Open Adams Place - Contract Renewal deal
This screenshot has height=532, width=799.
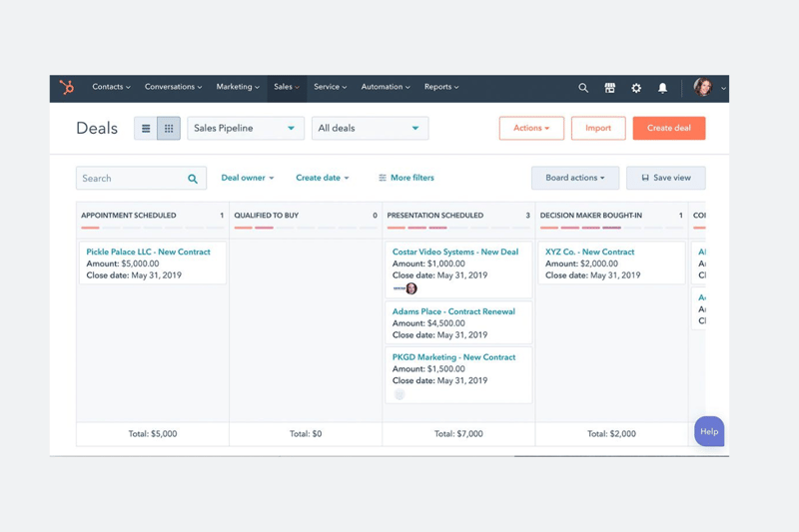pyautogui.click(x=453, y=311)
